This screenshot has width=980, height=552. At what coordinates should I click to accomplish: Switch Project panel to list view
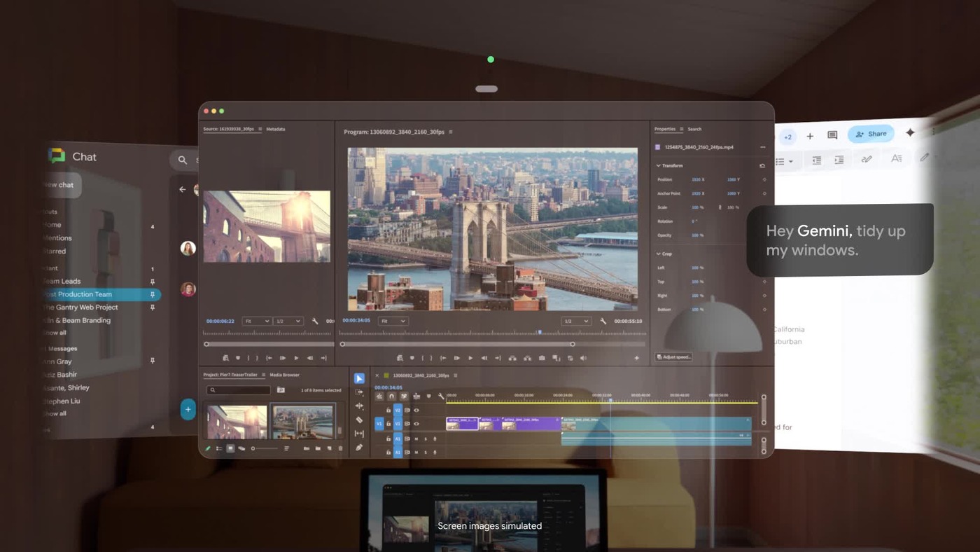pyautogui.click(x=219, y=448)
